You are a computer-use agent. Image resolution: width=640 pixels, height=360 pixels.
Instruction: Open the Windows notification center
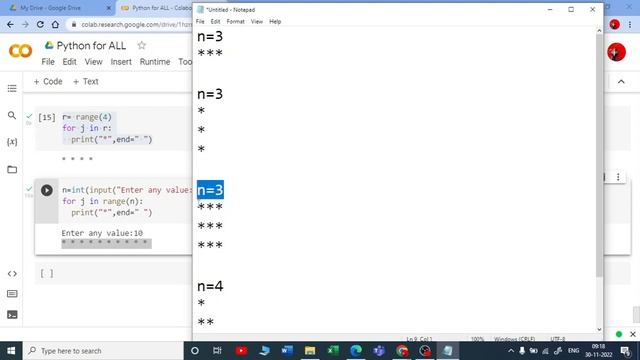[625, 351]
